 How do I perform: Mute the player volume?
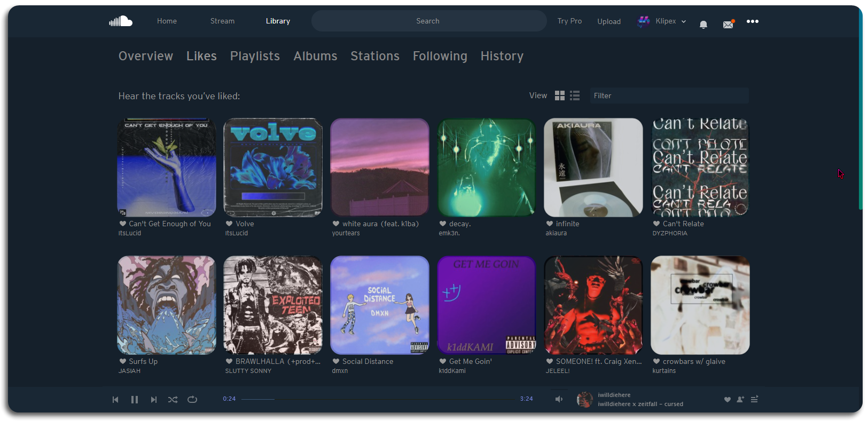tap(559, 399)
